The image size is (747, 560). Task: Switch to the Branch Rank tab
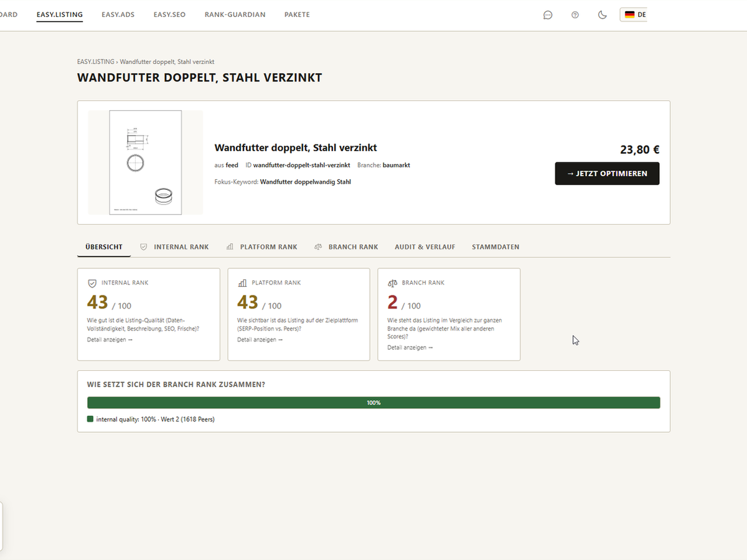click(346, 247)
